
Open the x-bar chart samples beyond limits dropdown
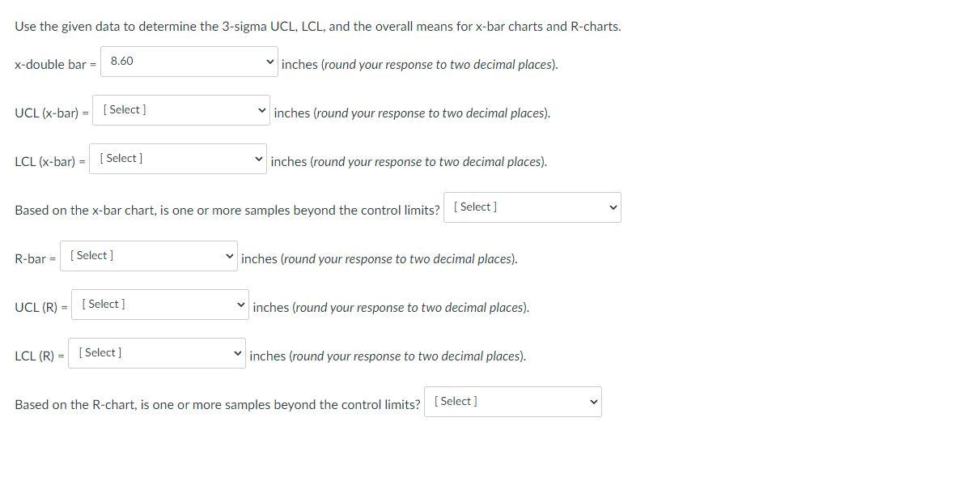point(532,207)
